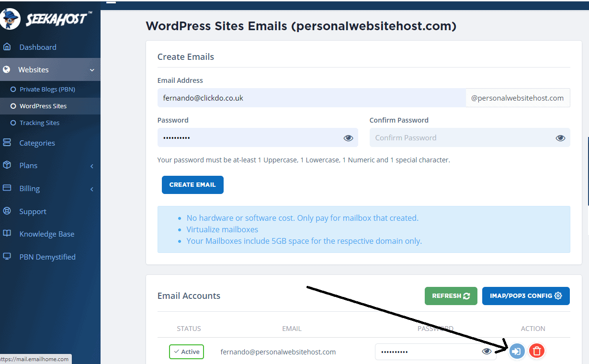The image size is (589, 364).
Task: Click the Email Accounts heading
Action: (x=189, y=296)
